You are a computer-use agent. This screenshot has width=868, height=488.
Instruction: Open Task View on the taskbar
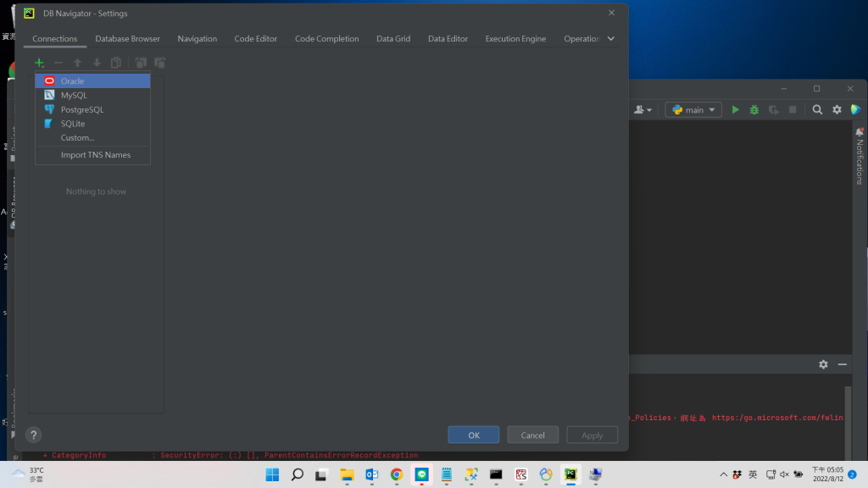pyautogui.click(x=321, y=474)
